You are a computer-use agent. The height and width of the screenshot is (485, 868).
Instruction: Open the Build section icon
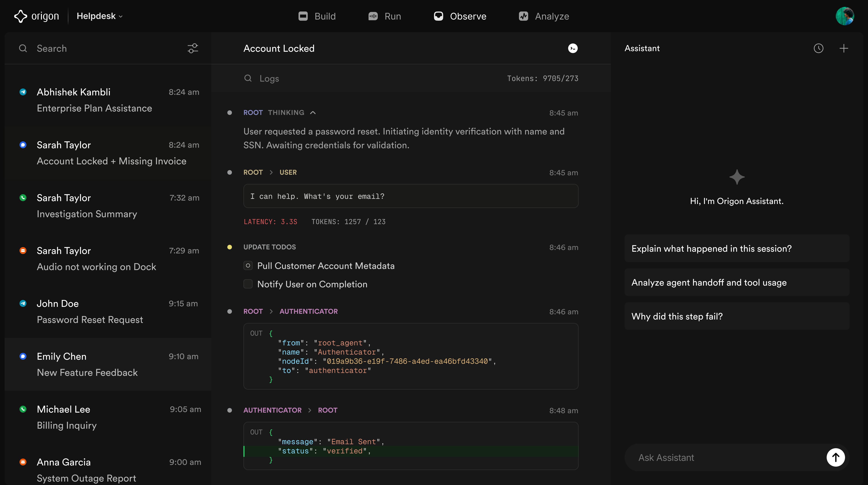click(303, 16)
